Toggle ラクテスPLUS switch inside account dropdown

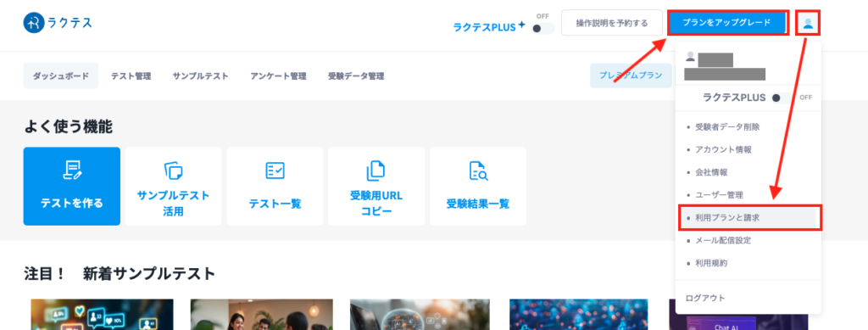782,98
